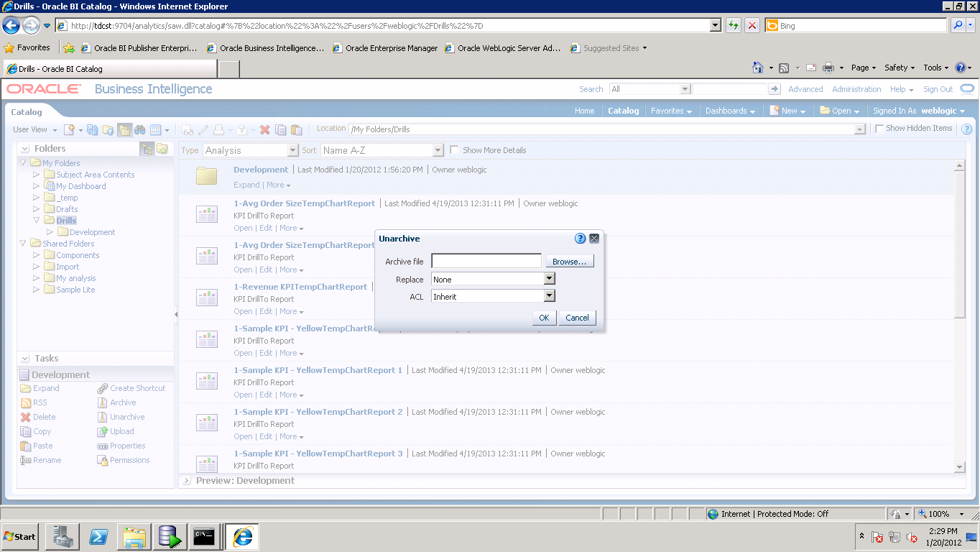Select the Sample Lite folder in tree
Screen dimensions: 980x552
(x=75, y=290)
